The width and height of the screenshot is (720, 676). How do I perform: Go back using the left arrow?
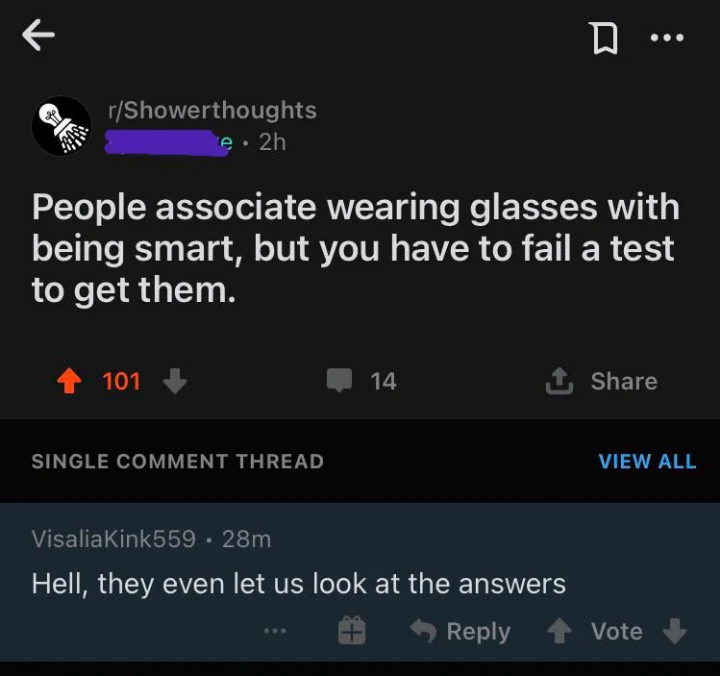39,35
